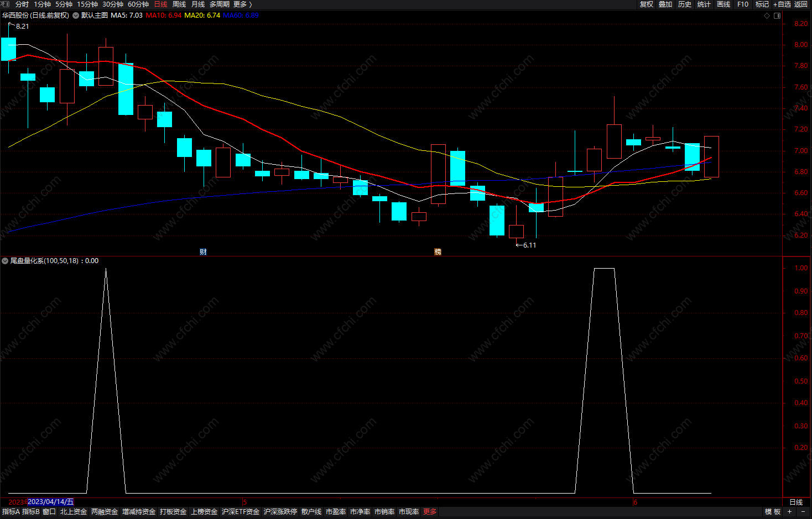Open dropdown beside 尾盘量化系 indicator
Image resolution: width=812 pixels, height=519 pixels.
(x=5, y=261)
